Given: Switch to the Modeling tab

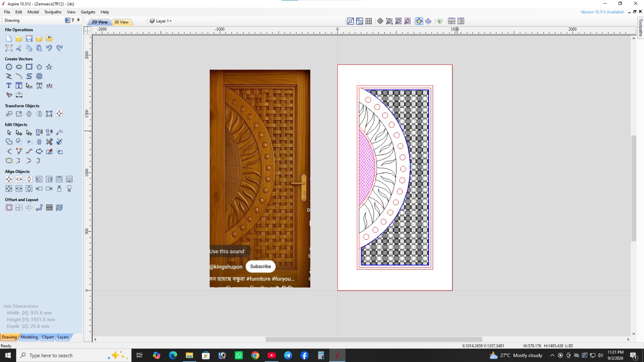Looking at the screenshot, I should coord(29,337).
